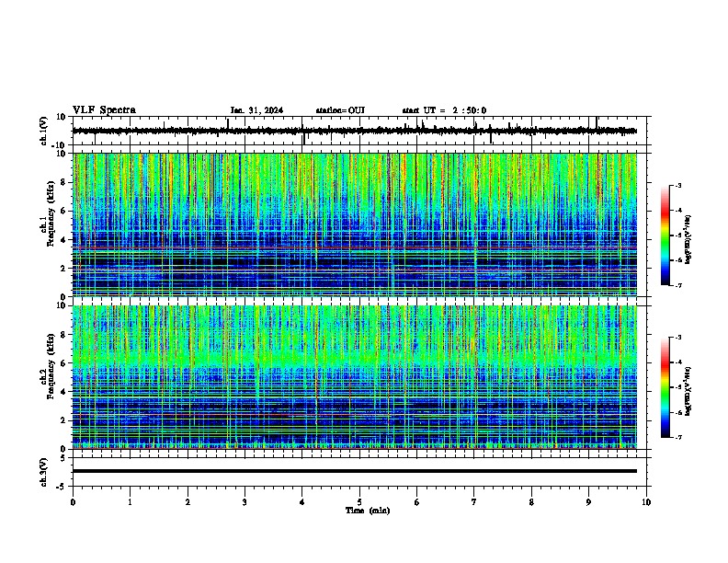Click the time axis tick label 7
Viewport: 728px width, 563px height.
[x=474, y=502]
